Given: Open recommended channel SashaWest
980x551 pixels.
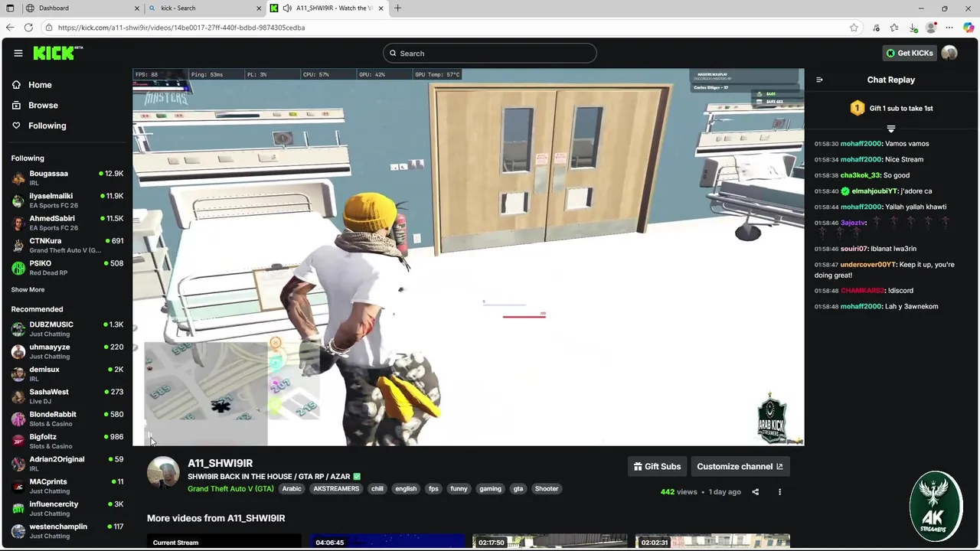Looking at the screenshot, I should point(67,396).
